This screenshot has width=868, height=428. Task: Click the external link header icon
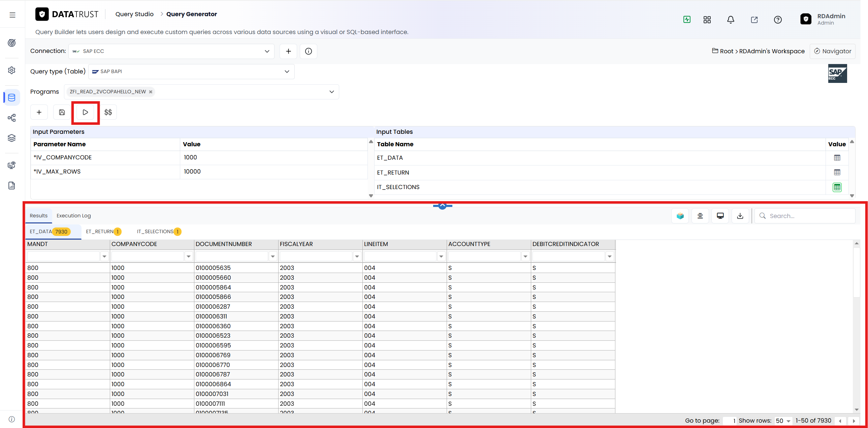click(x=754, y=20)
